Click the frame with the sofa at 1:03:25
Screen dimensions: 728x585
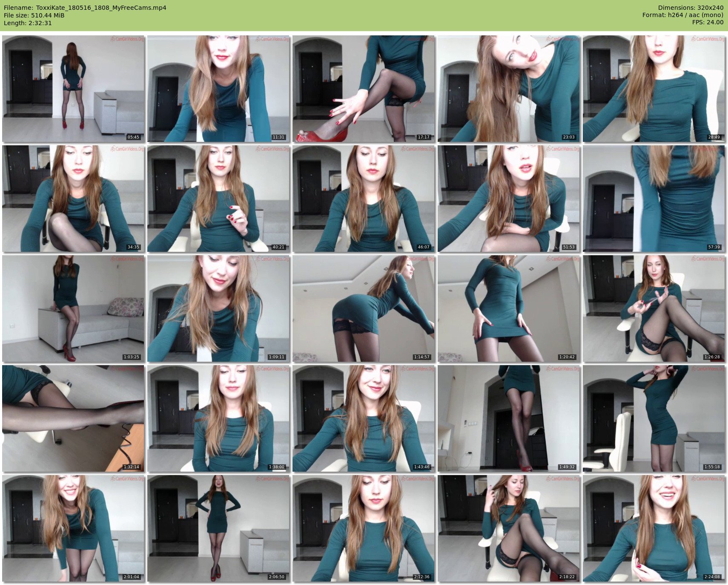point(73,308)
